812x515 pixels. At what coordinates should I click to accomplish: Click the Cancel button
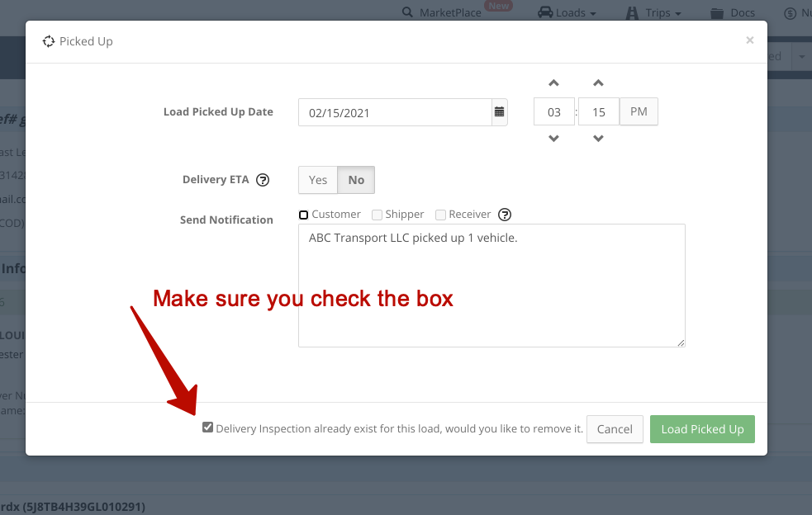[615, 429]
